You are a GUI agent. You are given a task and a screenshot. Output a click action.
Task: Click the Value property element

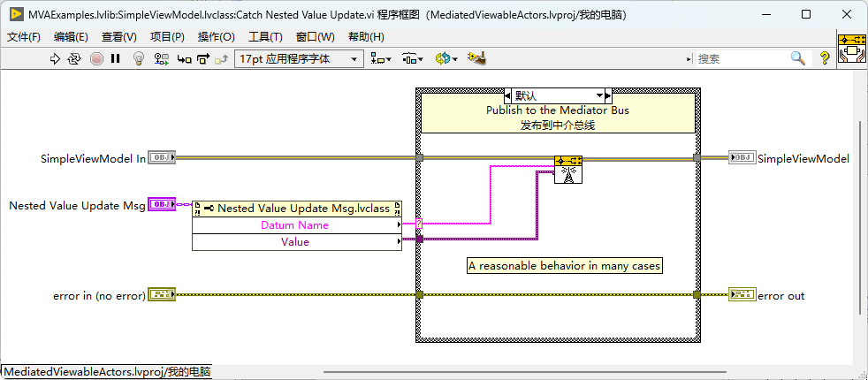click(x=297, y=242)
